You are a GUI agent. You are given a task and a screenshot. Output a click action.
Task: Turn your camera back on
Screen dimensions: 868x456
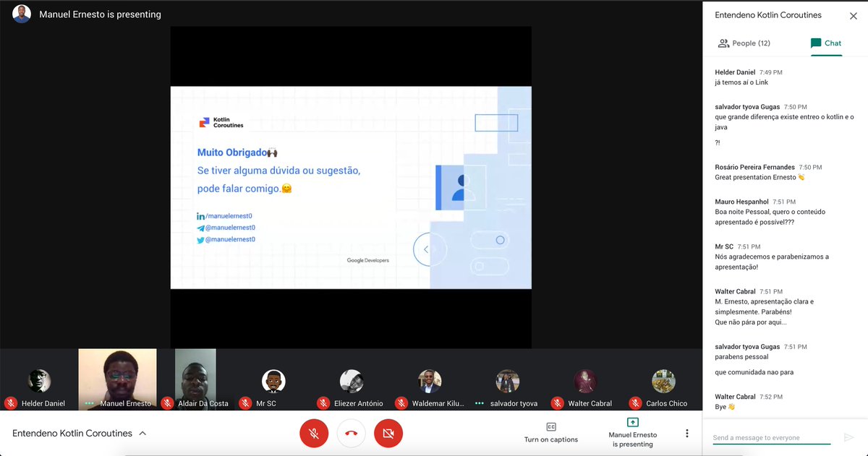(x=388, y=434)
